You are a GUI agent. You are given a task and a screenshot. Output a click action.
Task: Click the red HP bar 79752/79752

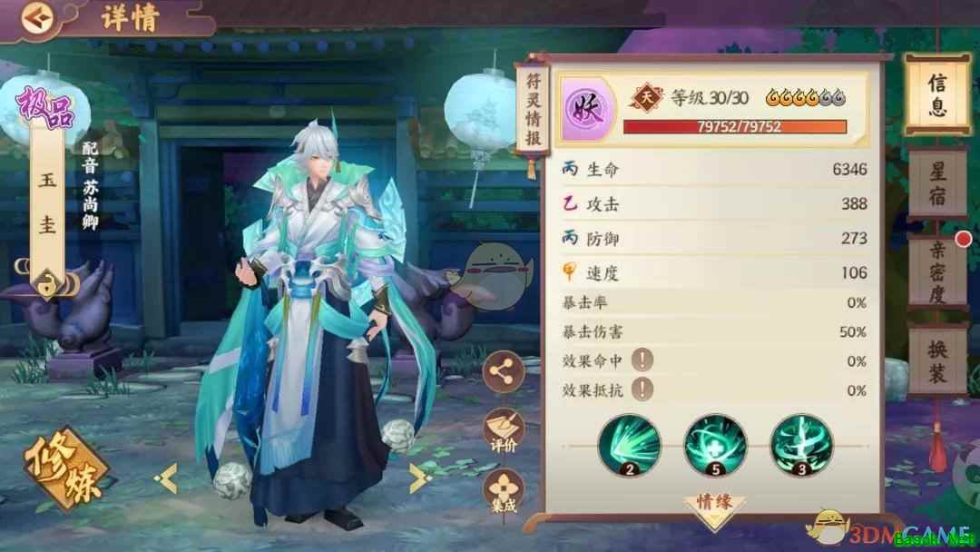coord(736,127)
